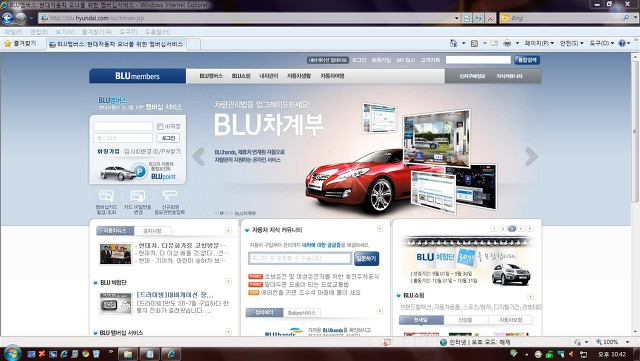The image size is (640, 361).
Task: Open the BLU 체험단 event banner
Action: tap(467, 261)
